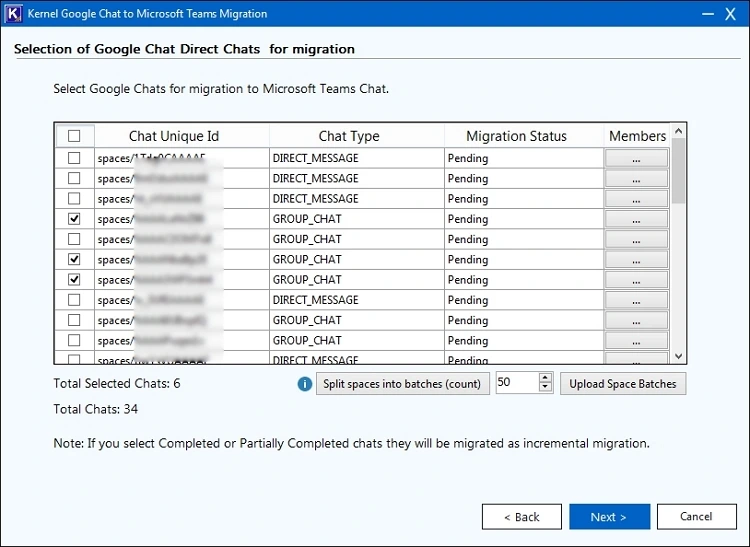Check the second GROUP_CHAT row's unchecked box
This screenshot has width=750, height=547.
(74, 239)
